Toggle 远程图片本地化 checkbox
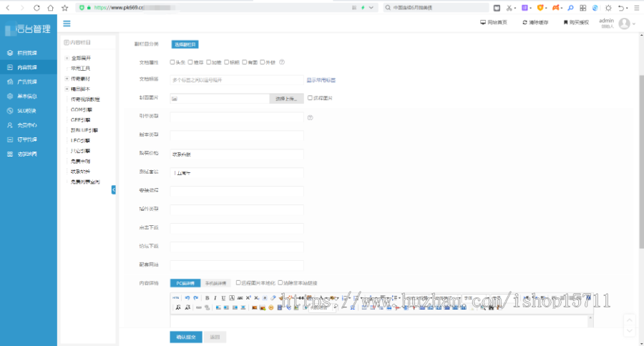This screenshot has width=644, height=346. (238, 282)
